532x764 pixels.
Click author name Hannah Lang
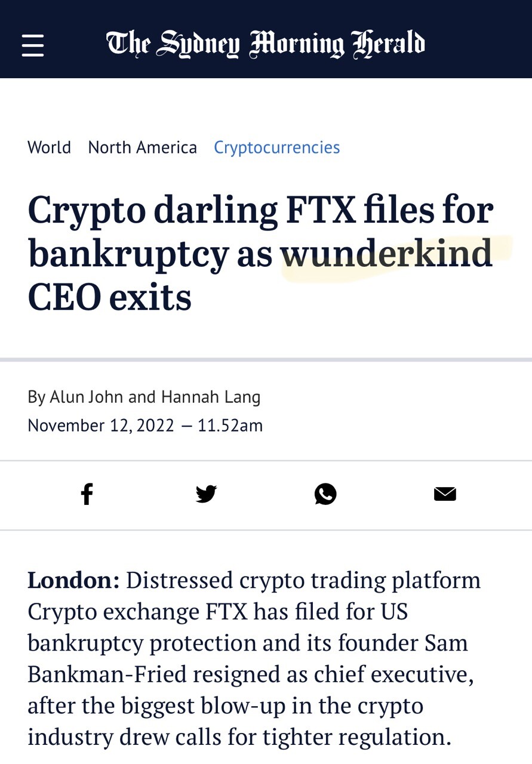coord(211,397)
